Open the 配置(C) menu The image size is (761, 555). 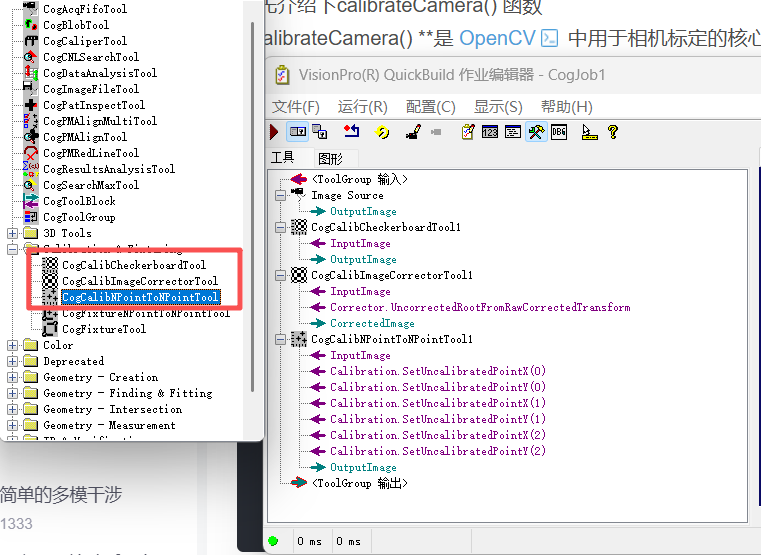pyautogui.click(x=430, y=107)
